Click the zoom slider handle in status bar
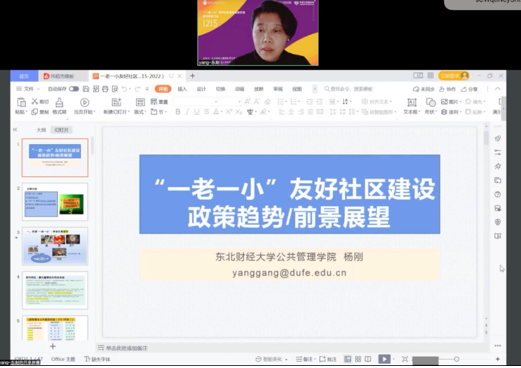 [x=456, y=359]
